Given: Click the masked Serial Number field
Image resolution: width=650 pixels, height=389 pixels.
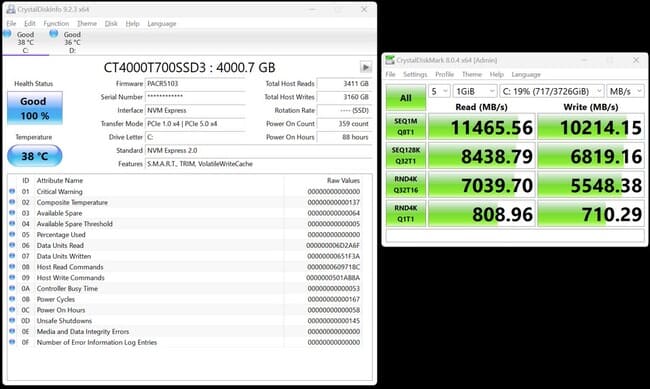Looking at the screenshot, I should pos(195,97).
